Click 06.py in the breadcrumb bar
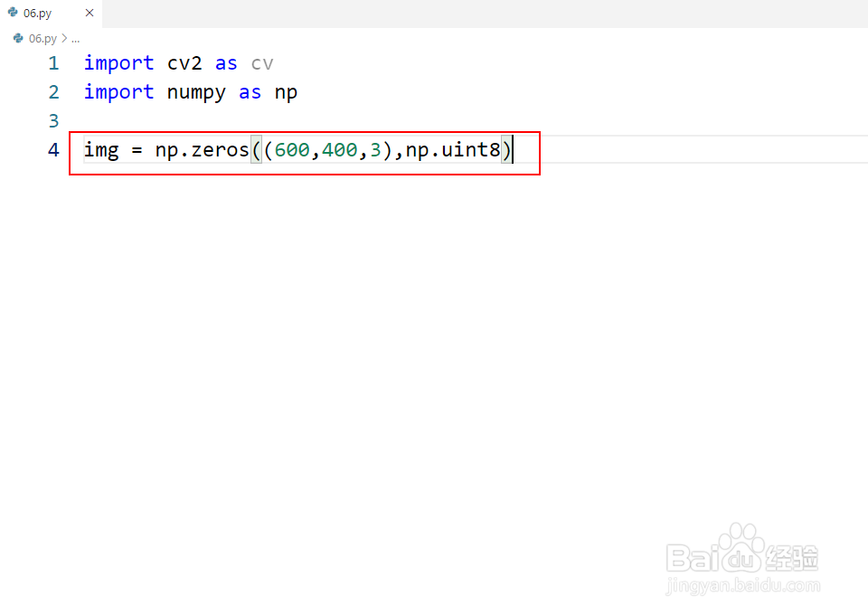This screenshot has height=615, width=868. click(42, 38)
